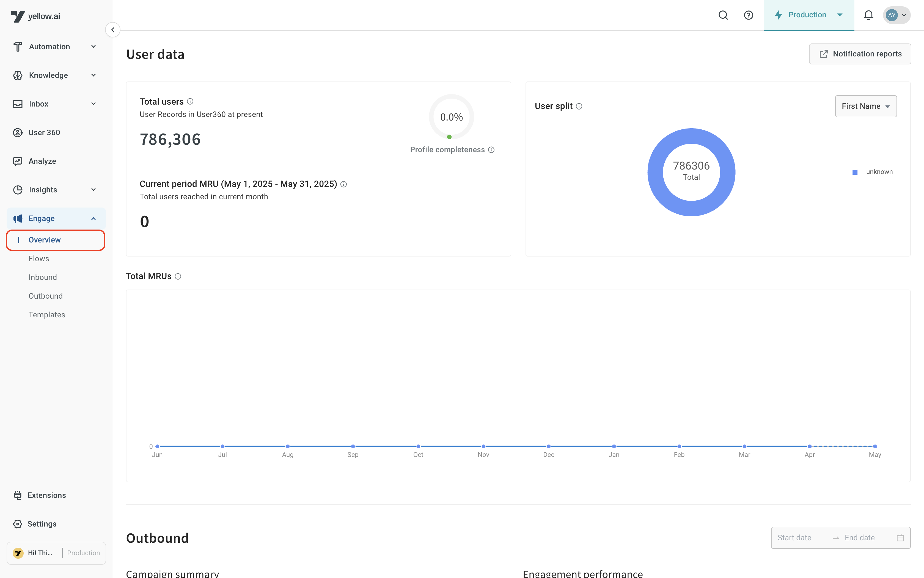Open the First Name dropdown

pos(866,106)
